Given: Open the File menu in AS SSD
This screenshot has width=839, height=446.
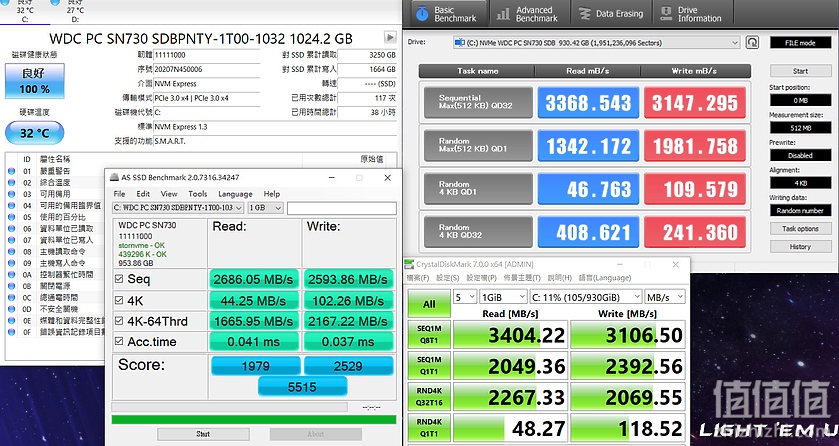Looking at the screenshot, I should coord(119,194).
